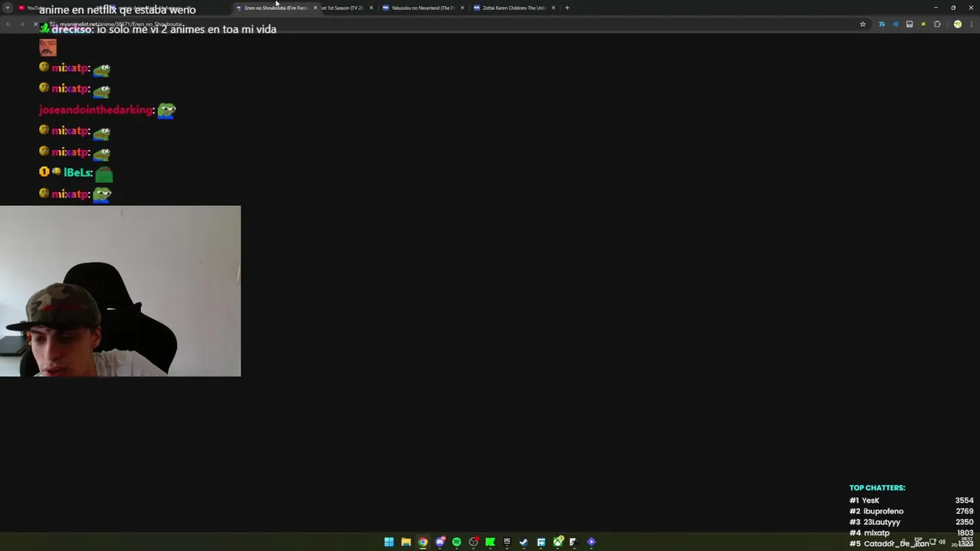The height and width of the screenshot is (551, 980).
Task: Click the emote avatar under dreckso's message
Action: click(x=47, y=47)
